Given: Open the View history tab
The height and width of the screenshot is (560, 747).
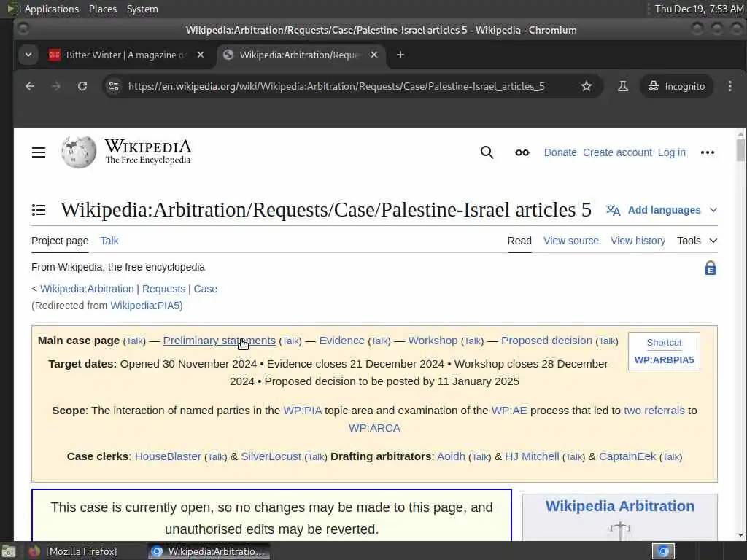Looking at the screenshot, I should pyautogui.click(x=638, y=241).
